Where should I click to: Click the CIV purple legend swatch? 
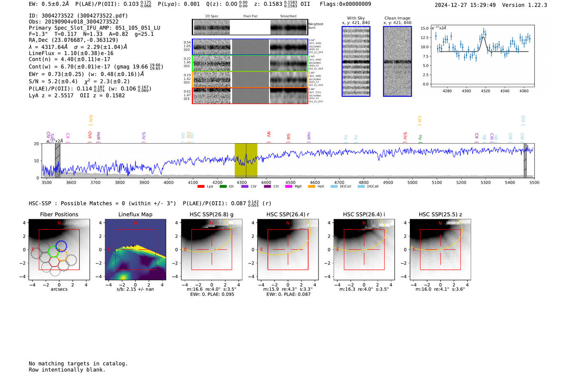[245, 186]
